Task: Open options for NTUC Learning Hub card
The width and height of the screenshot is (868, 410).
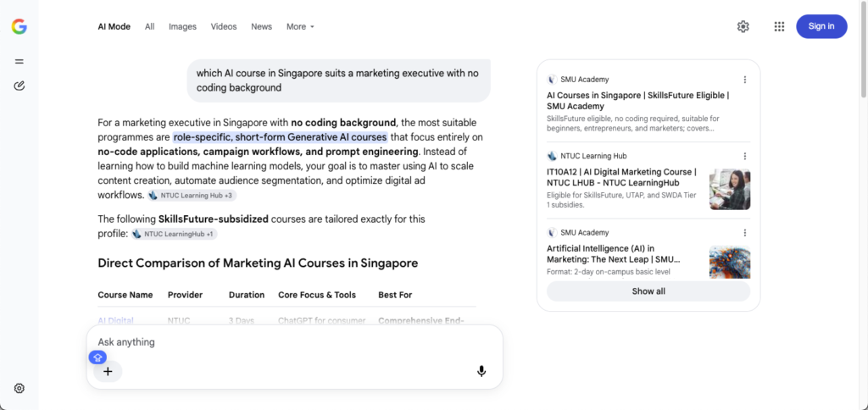Action: coord(745,156)
